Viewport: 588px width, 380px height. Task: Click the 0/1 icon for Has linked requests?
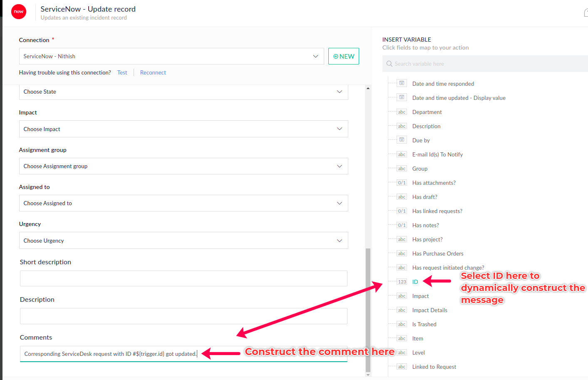pyautogui.click(x=402, y=211)
